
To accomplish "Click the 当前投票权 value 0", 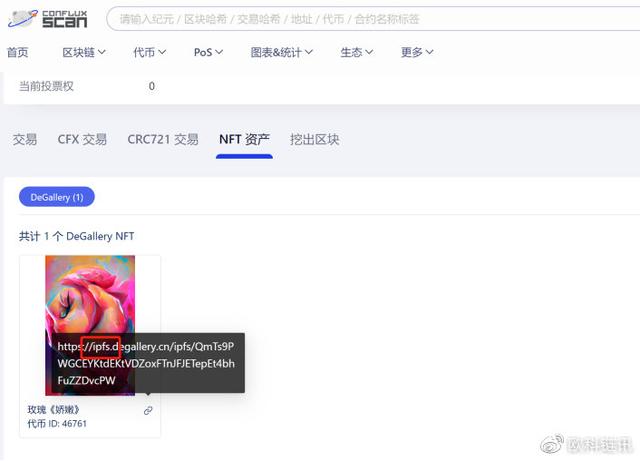I will (152, 86).
